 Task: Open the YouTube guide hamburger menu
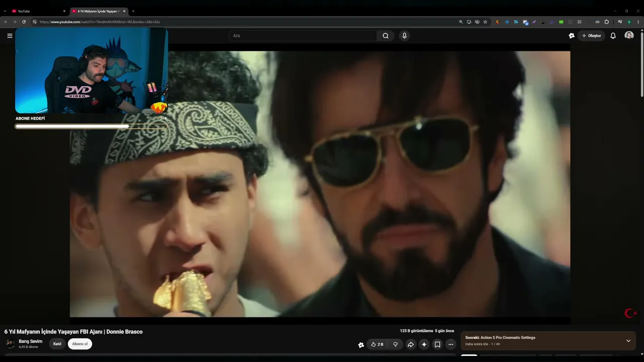tap(10, 36)
